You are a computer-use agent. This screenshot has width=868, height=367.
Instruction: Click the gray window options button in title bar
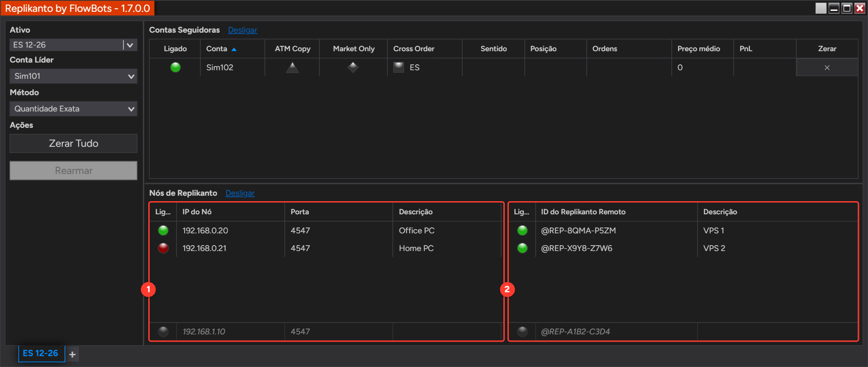coord(821,8)
